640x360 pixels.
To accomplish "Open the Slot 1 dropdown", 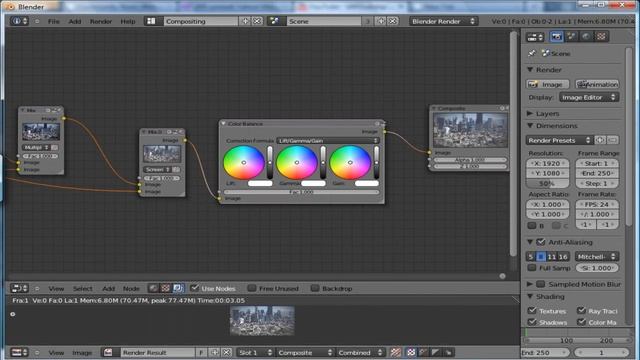I will point(255,352).
